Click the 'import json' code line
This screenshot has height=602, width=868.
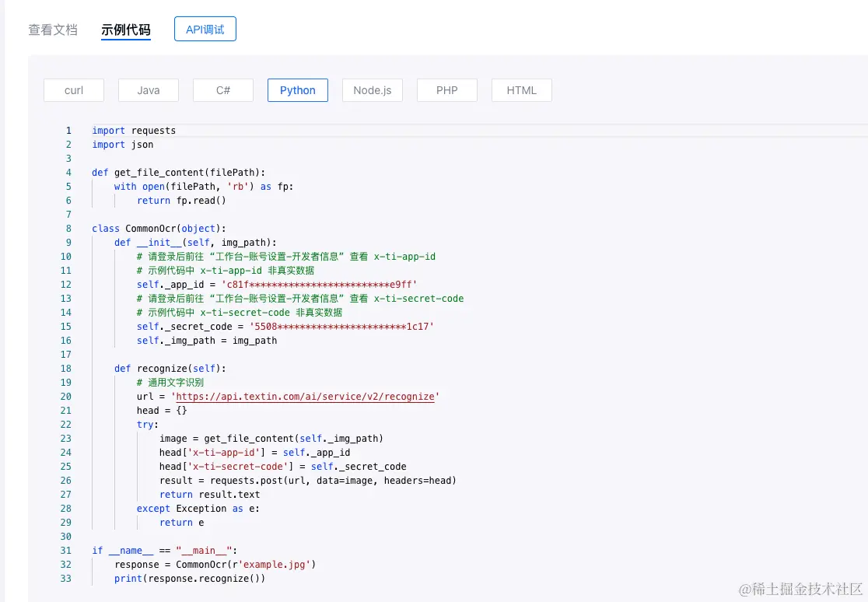(x=123, y=145)
